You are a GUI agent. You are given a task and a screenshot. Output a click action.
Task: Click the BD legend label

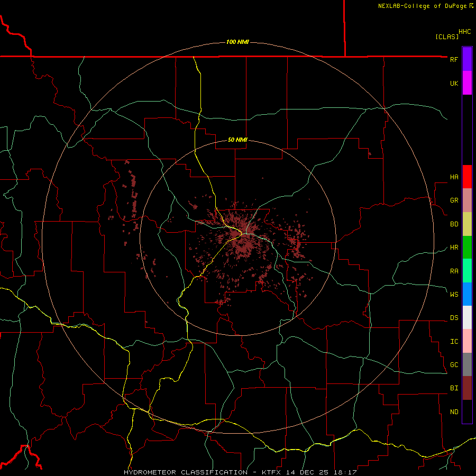(x=454, y=224)
